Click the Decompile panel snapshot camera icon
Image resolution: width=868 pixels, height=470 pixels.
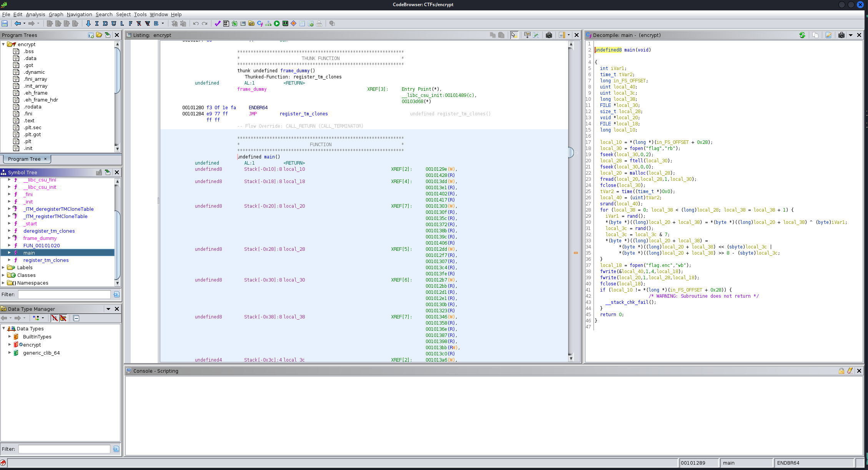pyautogui.click(x=841, y=35)
